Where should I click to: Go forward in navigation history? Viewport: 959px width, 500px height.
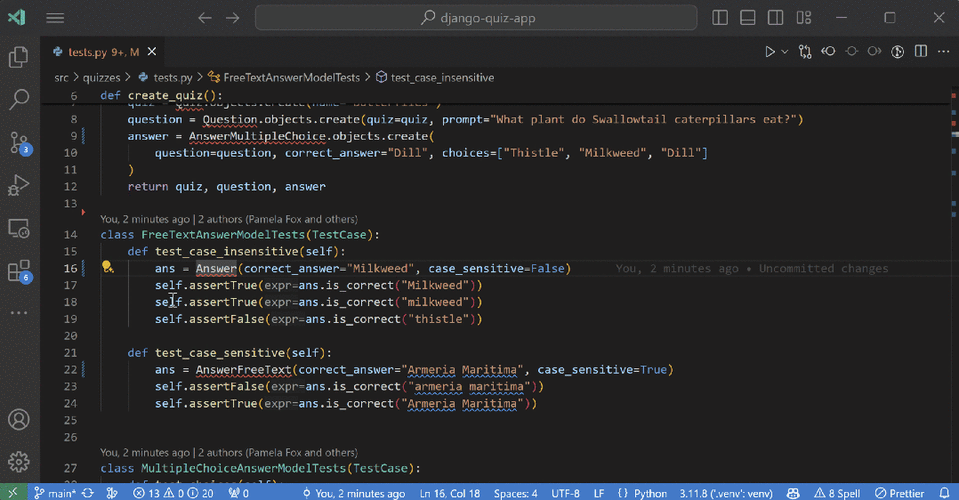coord(232,18)
